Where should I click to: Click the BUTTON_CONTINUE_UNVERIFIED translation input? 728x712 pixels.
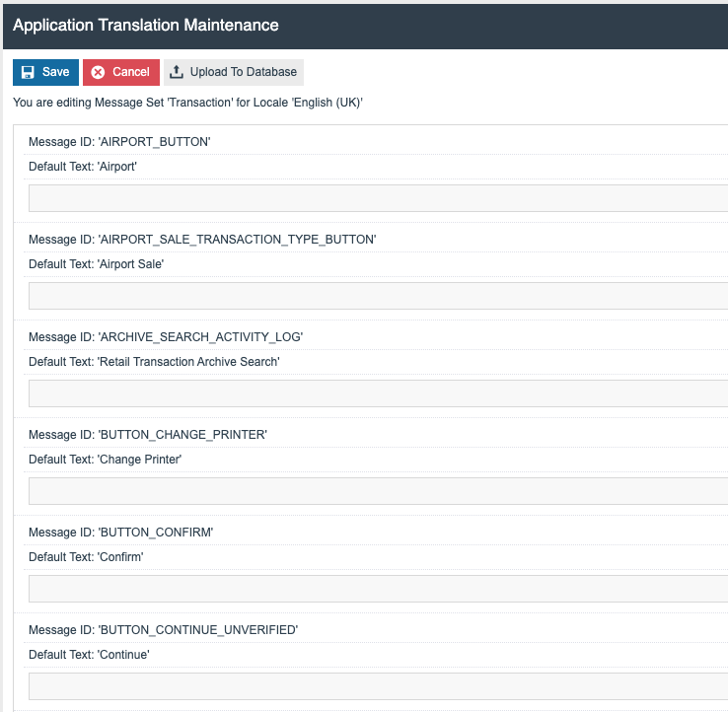coord(378,686)
